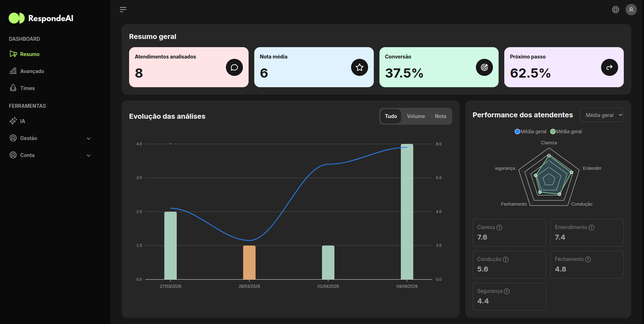Click the help icon next to Clareza score
The height and width of the screenshot is (324, 644).
click(x=499, y=227)
